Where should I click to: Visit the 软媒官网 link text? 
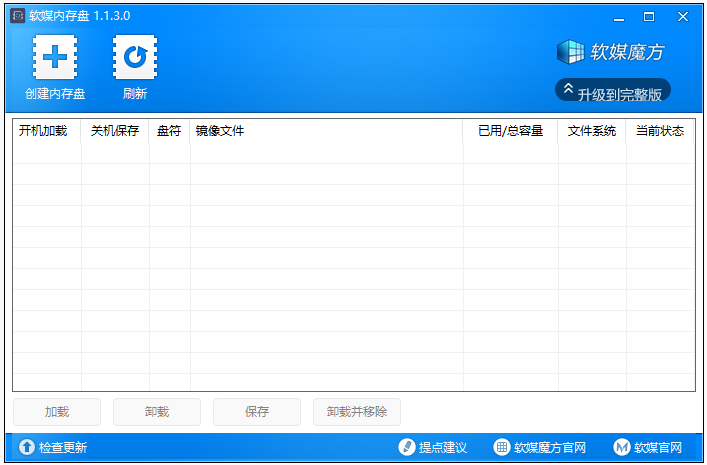click(658, 447)
